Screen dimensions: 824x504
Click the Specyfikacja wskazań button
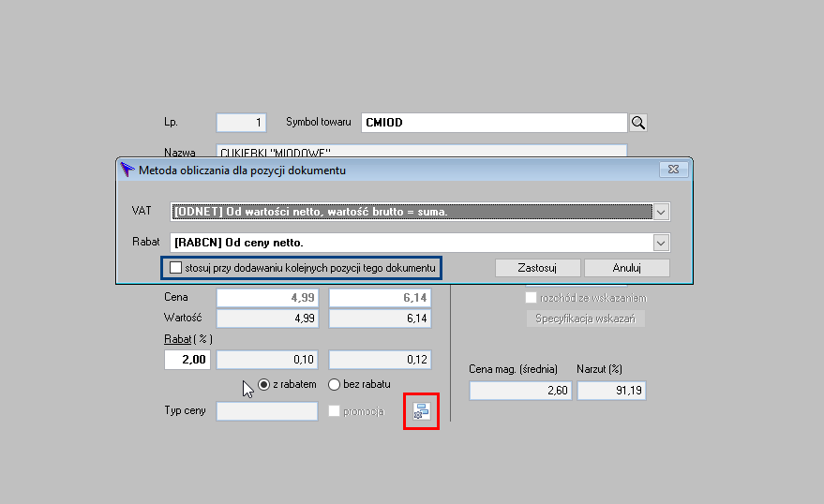pyautogui.click(x=585, y=319)
